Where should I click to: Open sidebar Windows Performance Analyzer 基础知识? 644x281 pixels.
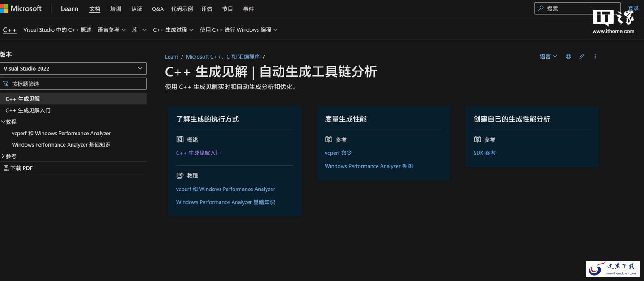[61, 145]
